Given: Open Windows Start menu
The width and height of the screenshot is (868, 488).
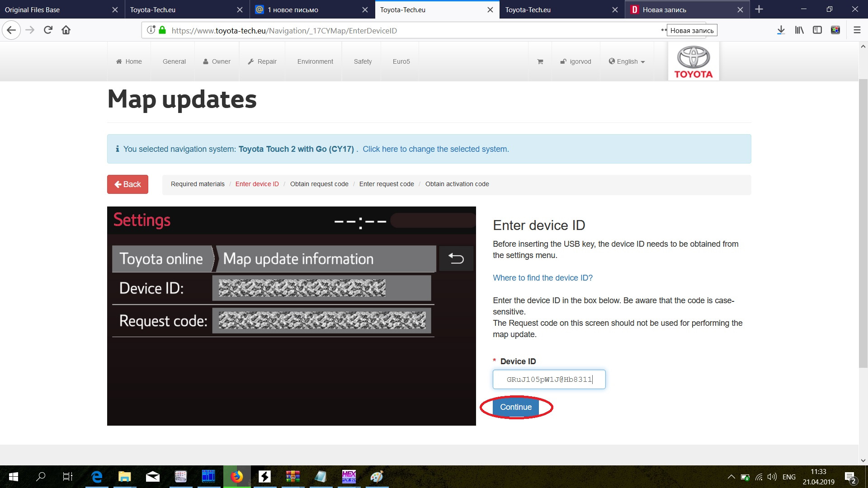Looking at the screenshot, I should point(14,477).
